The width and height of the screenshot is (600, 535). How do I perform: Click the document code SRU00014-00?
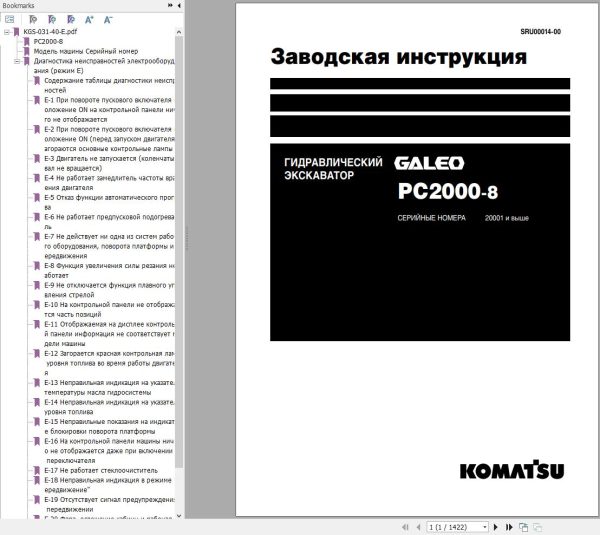pyautogui.click(x=540, y=32)
